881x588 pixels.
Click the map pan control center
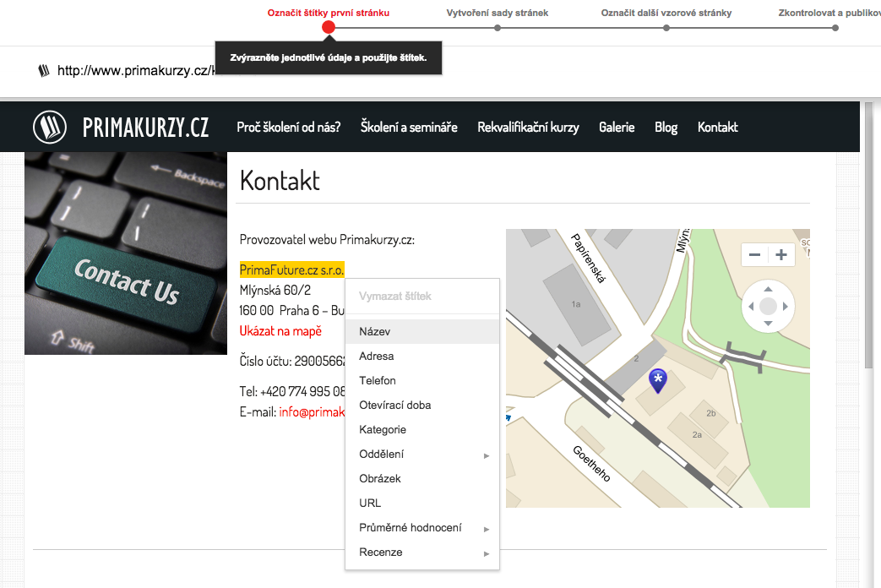pos(768,307)
